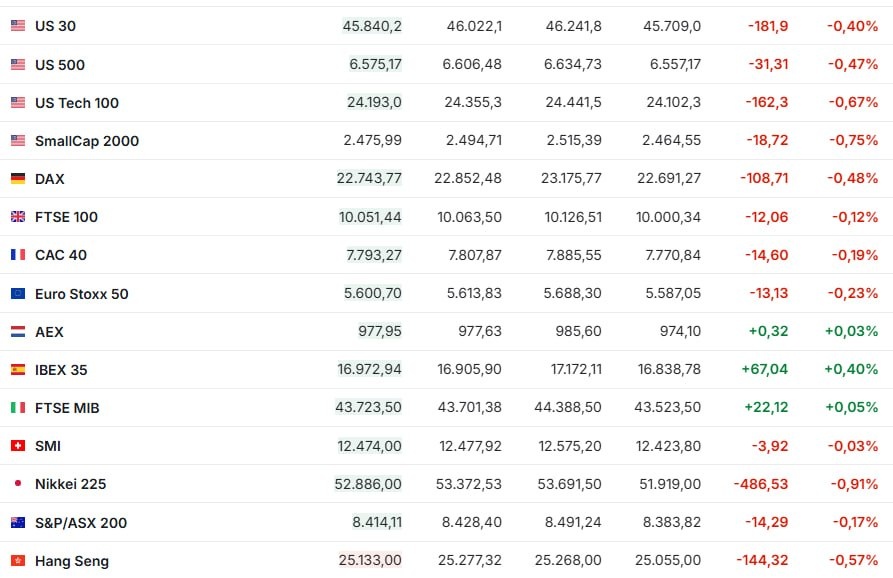Image resolution: width=893 pixels, height=578 pixels.
Task: Click the US flag icon beside US 30
Action: [18, 26]
